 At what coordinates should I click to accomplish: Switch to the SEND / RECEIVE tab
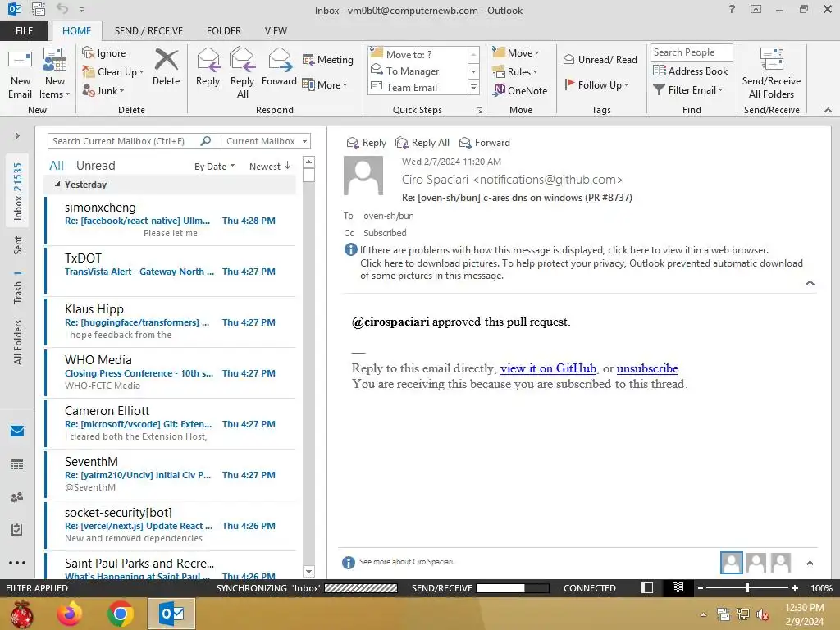(149, 30)
